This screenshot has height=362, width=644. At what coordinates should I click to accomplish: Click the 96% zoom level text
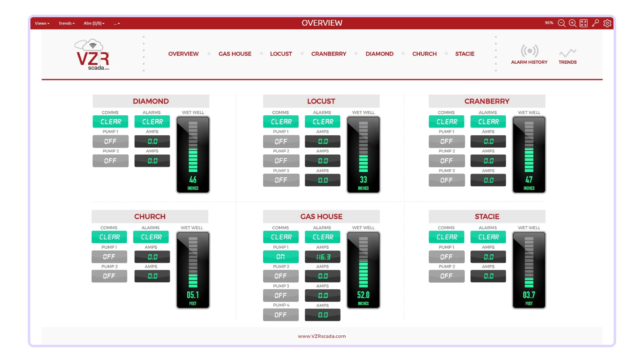coord(549,23)
